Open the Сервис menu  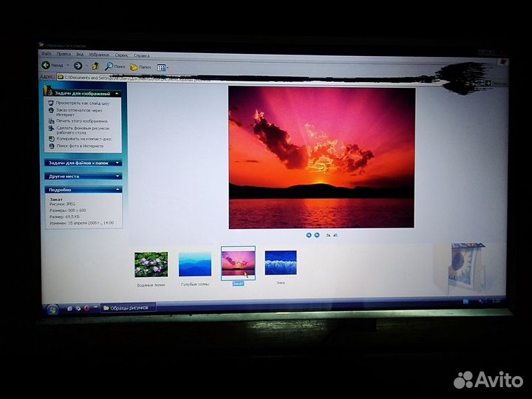click(121, 55)
